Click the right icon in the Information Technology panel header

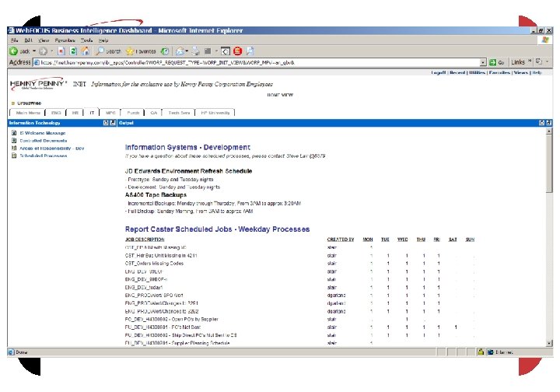(113, 123)
